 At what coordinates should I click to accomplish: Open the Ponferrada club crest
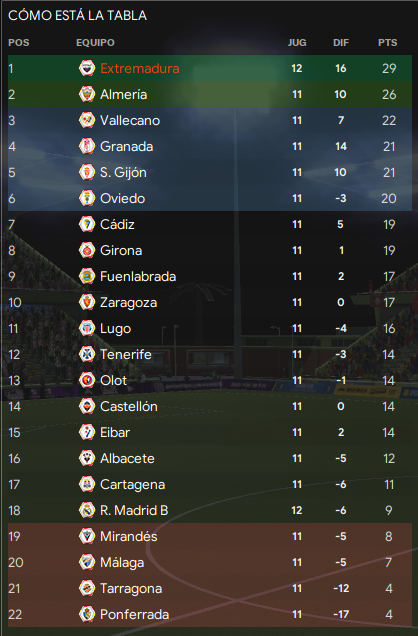coord(87,614)
